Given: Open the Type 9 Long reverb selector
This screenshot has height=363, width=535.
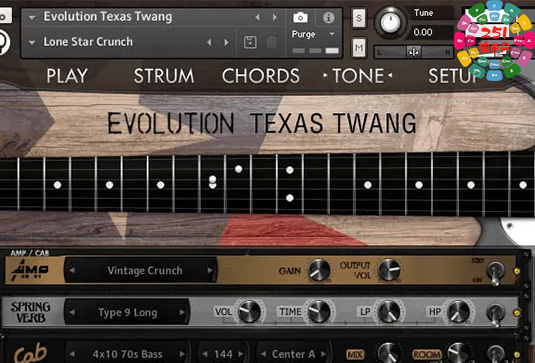Looking at the screenshot, I should 127,312.
